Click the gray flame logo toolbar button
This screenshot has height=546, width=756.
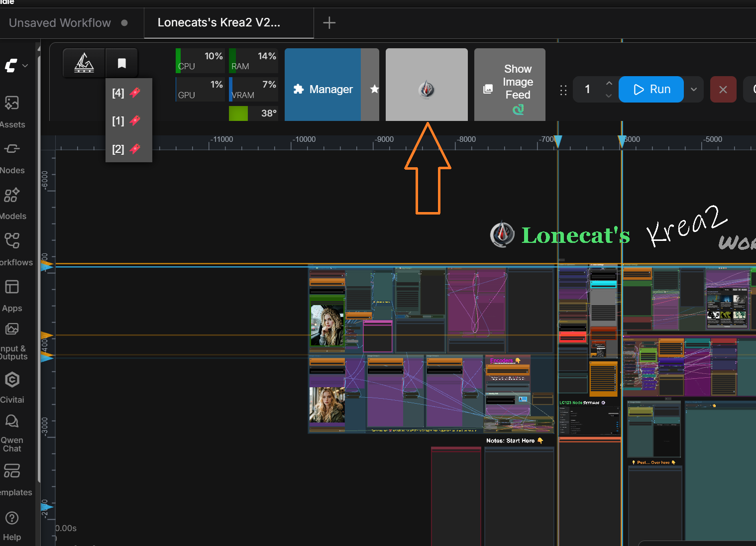[x=427, y=85]
